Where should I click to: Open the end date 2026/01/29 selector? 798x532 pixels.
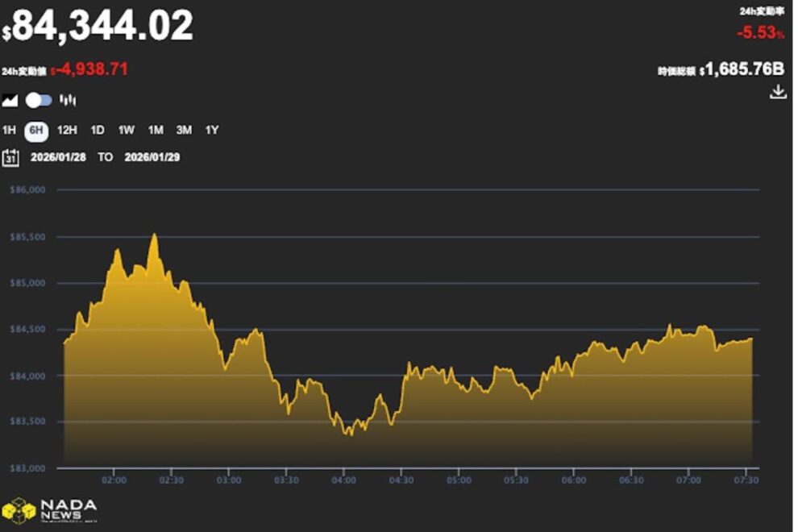coord(150,158)
